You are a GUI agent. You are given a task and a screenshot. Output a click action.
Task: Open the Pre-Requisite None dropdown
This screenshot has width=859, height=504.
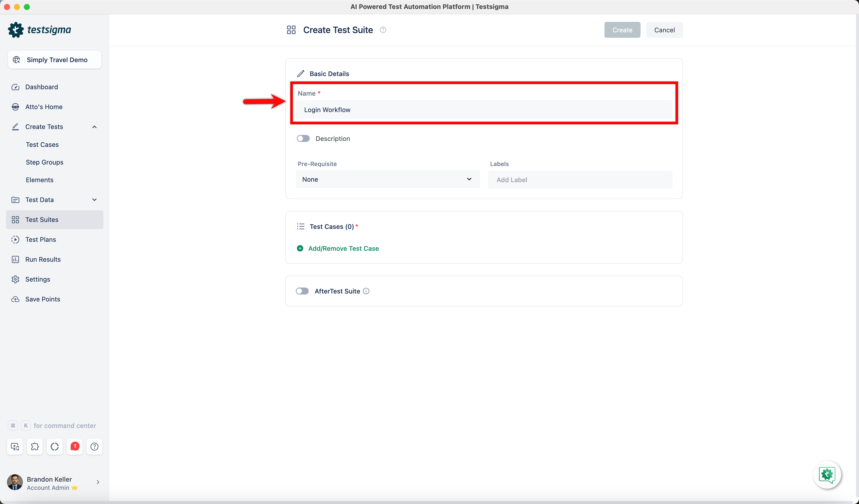[387, 179]
